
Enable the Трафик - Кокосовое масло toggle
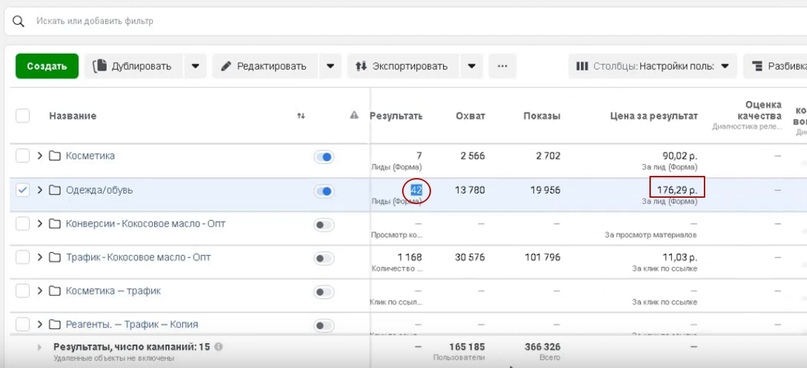click(x=324, y=258)
